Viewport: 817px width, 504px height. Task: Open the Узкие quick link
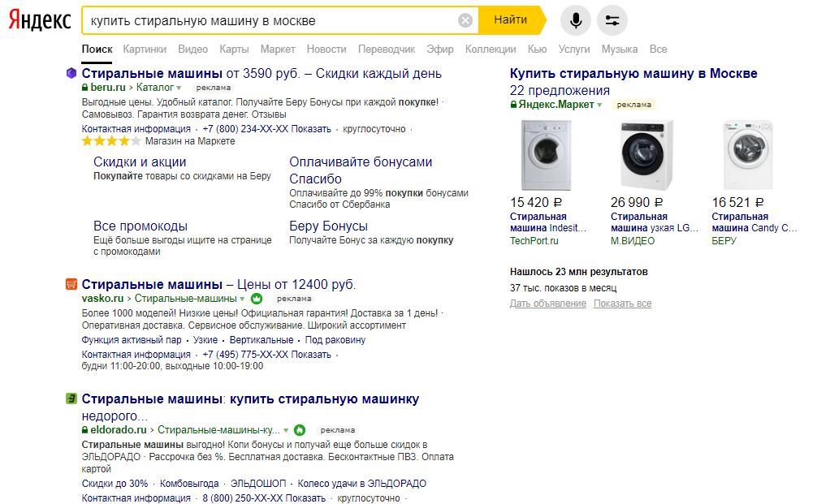(x=205, y=340)
